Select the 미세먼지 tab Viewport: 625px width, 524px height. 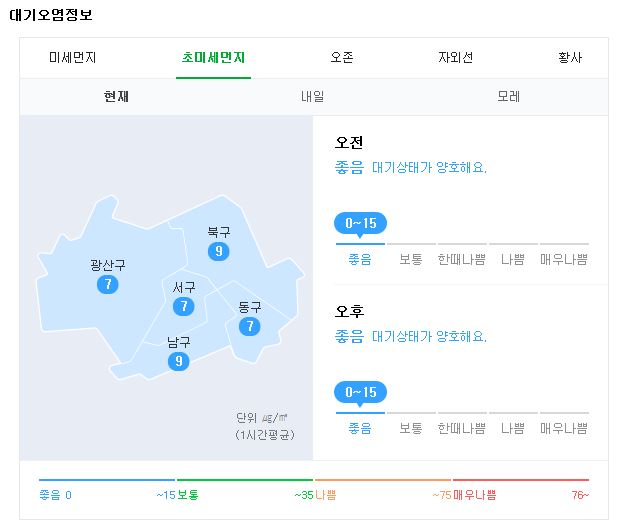point(73,57)
